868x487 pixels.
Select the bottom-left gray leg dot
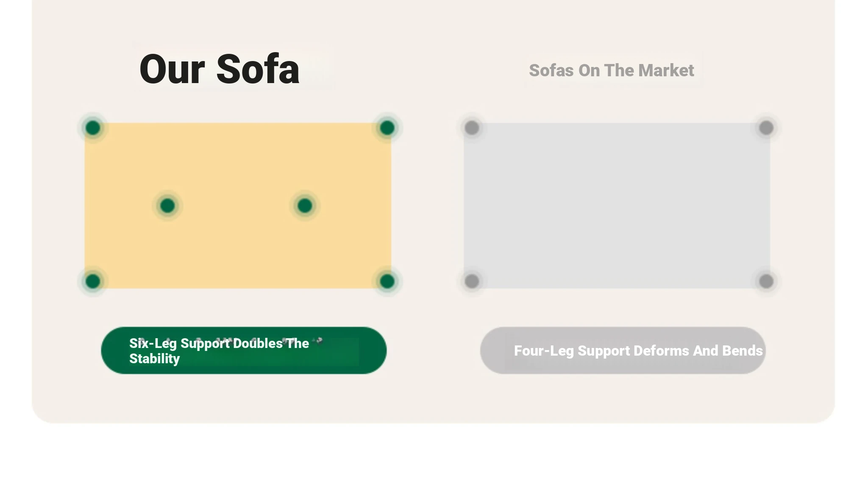472,281
